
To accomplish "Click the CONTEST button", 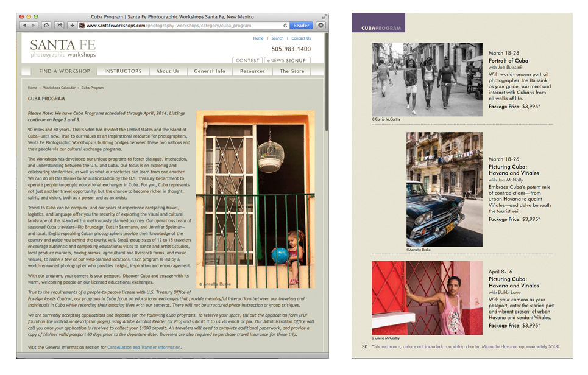I will click(247, 61).
